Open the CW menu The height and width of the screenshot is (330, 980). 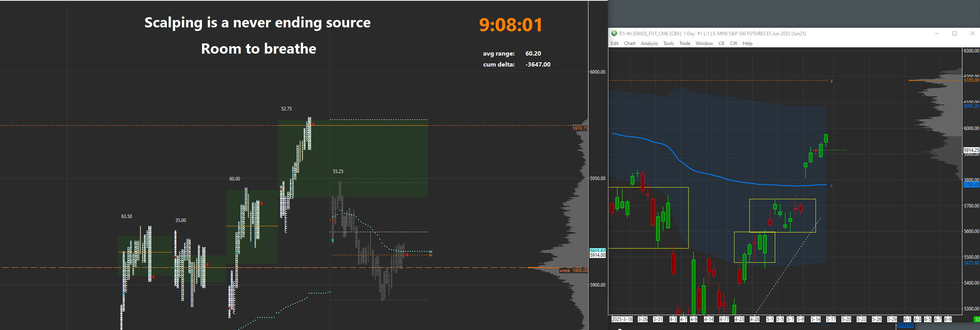point(733,43)
